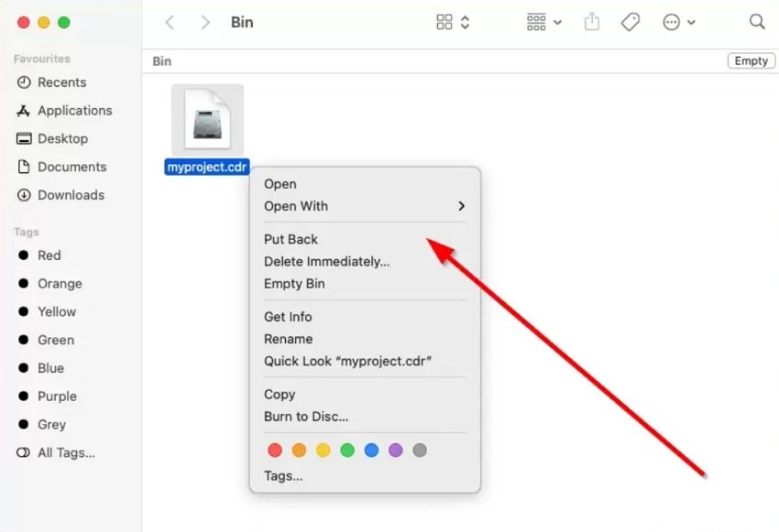This screenshot has height=532, width=779.
Task: Click the green full screen window button
Action: [x=64, y=22]
